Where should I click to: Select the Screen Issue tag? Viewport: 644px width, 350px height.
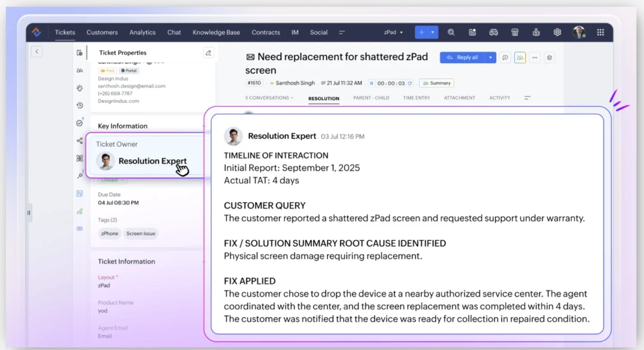click(141, 234)
